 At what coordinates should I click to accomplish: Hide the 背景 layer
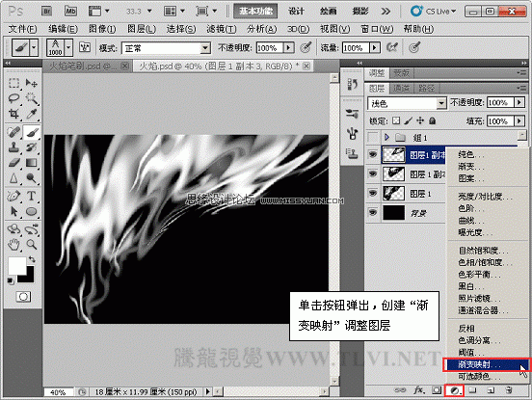[373, 212]
